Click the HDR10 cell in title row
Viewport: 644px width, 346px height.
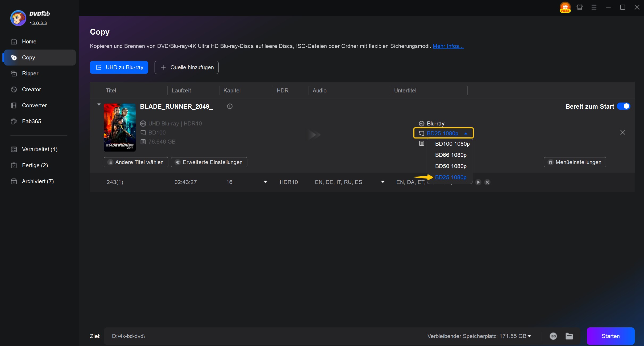coord(289,182)
